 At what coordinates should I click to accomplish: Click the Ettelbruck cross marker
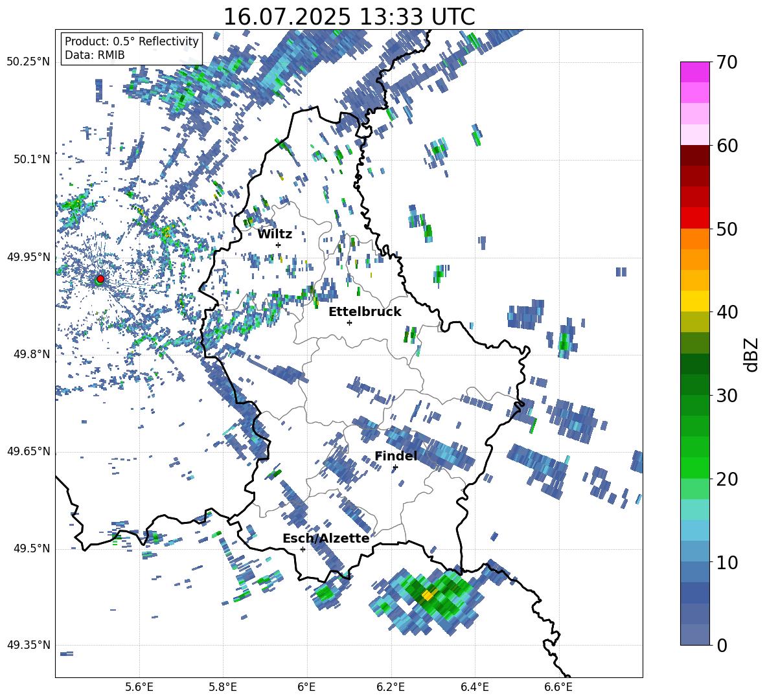[349, 322]
